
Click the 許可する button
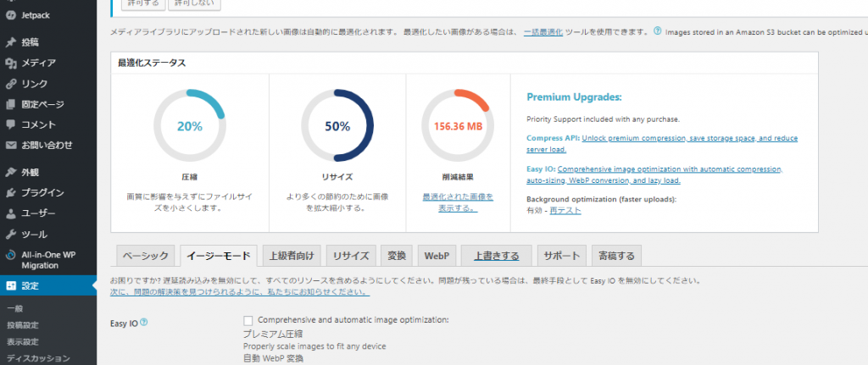point(143,4)
